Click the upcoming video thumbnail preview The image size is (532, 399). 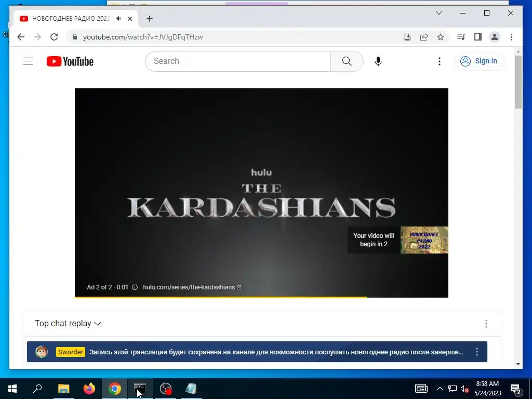point(424,240)
